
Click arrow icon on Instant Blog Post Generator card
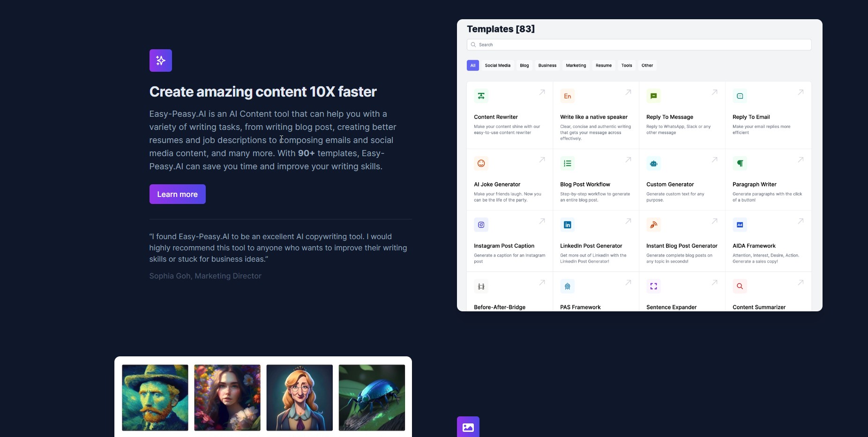(x=714, y=221)
